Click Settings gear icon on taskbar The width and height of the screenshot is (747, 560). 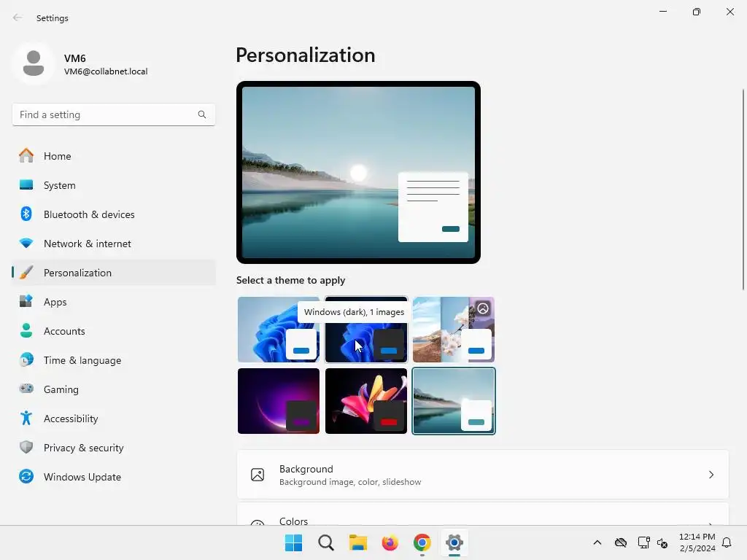coord(454,542)
